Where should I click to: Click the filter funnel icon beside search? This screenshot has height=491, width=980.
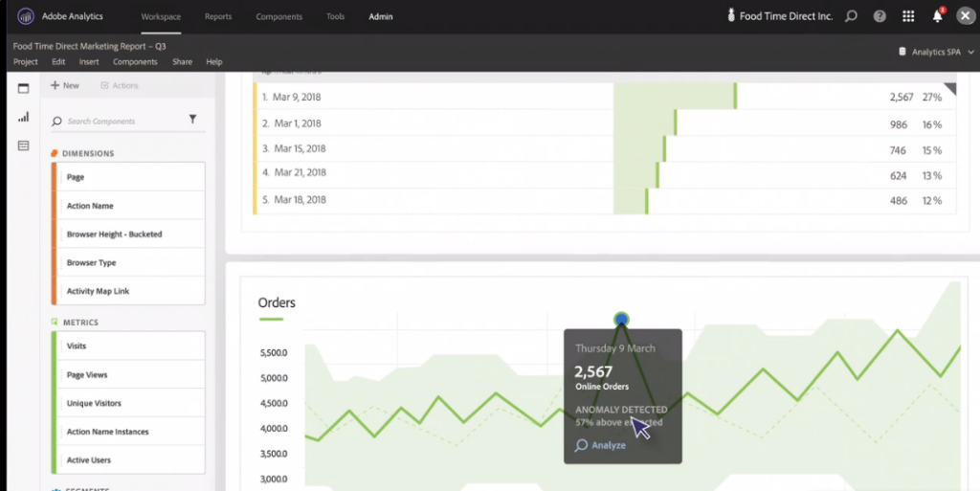click(x=192, y=119)
